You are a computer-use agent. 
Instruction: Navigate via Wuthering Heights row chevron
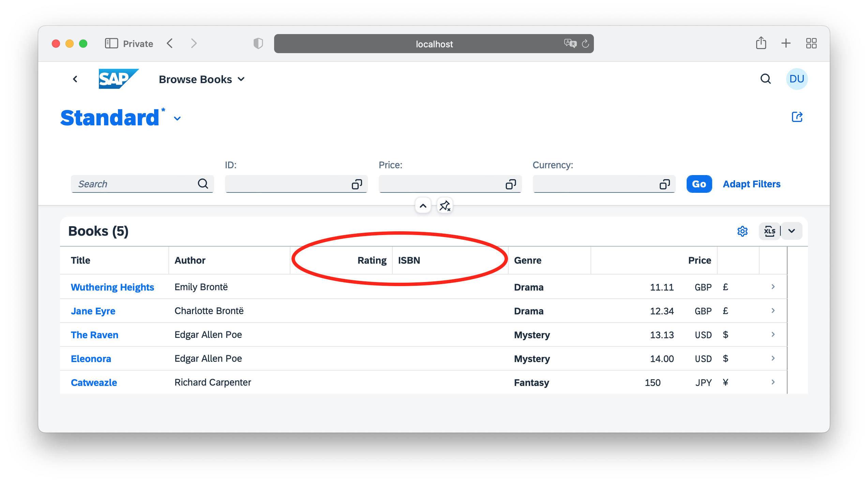[773, 287]
